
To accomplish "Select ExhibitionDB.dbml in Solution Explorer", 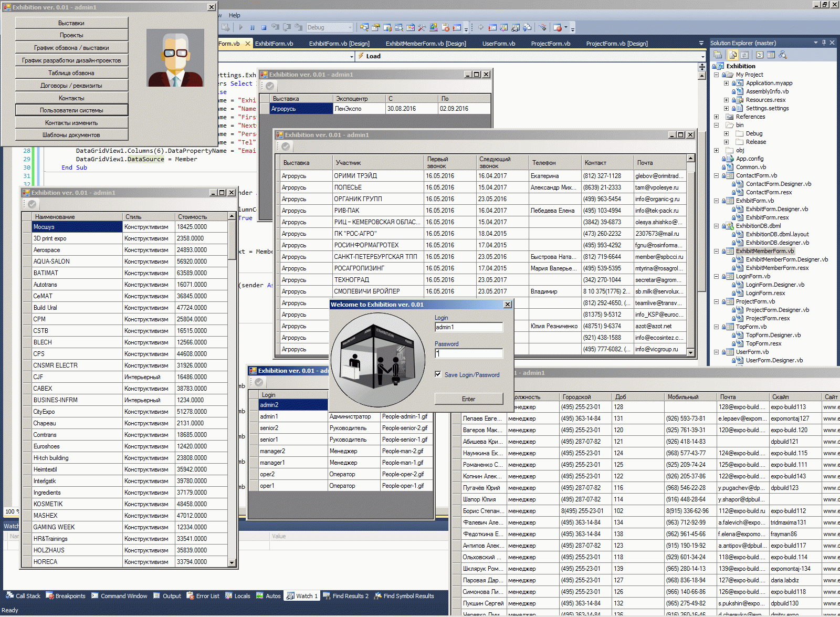I will 758,226.
